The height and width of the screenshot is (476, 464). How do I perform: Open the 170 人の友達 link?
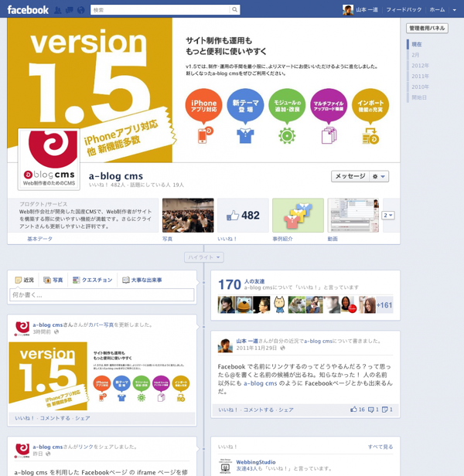241,284
